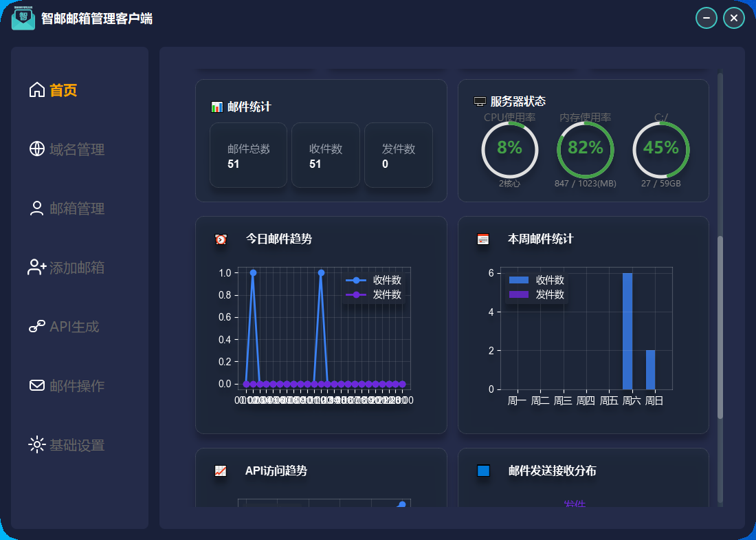Click the bar chart icon beside 邮件统计
This screenshot has height=540, width=756.
point(216,107)
